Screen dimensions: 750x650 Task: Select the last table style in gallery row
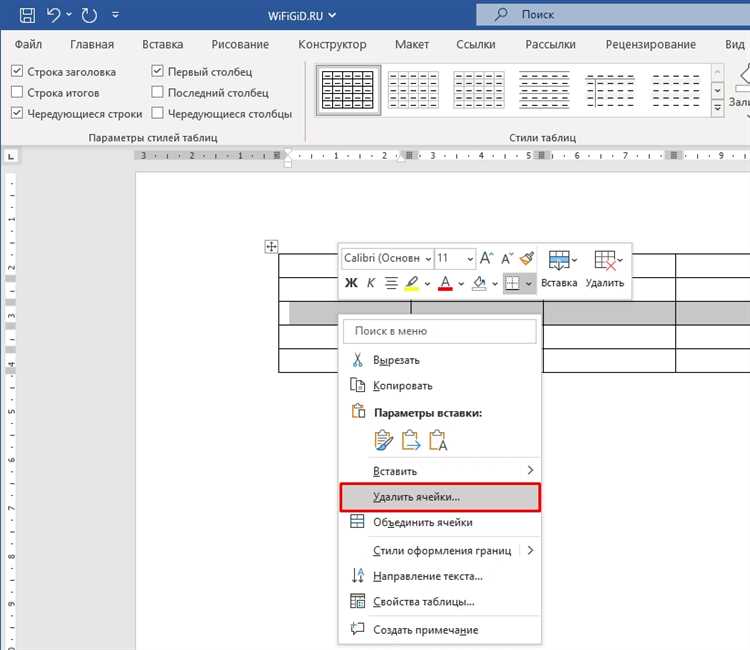click(x=676, y=90)
